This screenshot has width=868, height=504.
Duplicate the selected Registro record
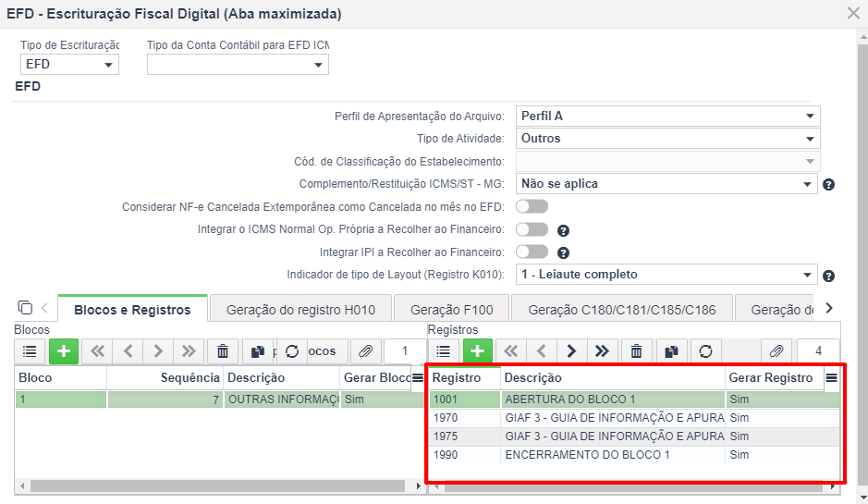(671, 351)
